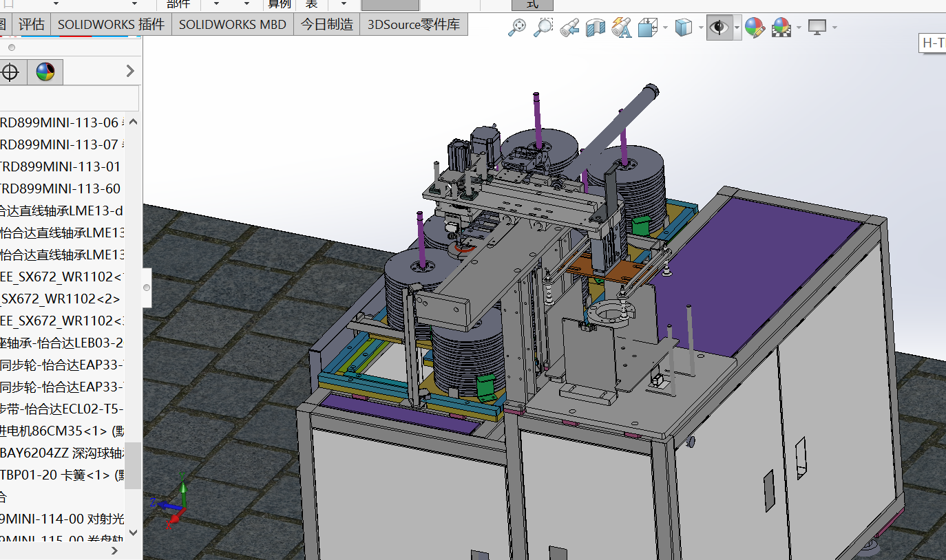
Task: Click the Apply Scene icon
Action: pyautogui.click(x=781, y=28)
